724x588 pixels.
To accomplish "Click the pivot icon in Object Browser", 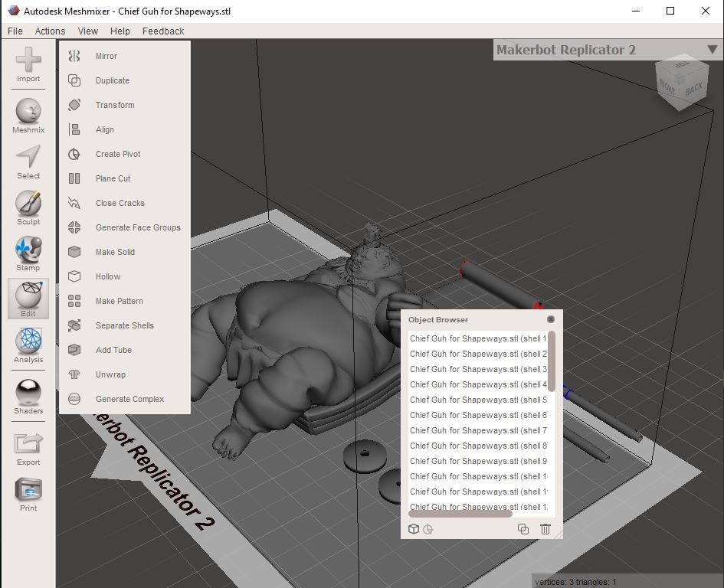I will pos(428,529).
